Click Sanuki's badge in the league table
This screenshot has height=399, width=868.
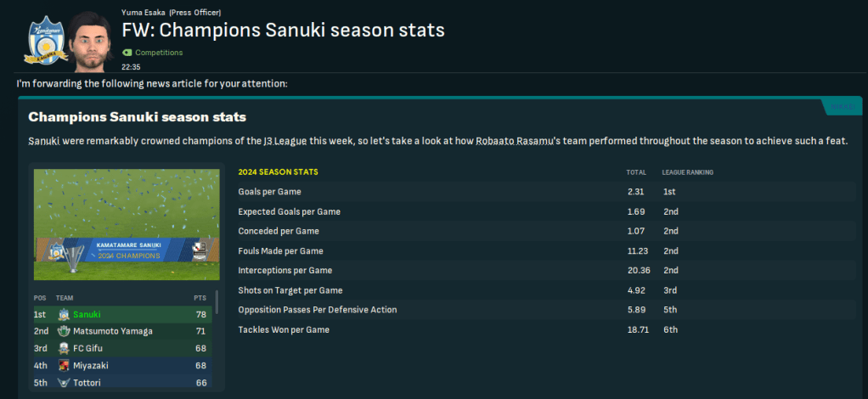(x=64, y=314)
